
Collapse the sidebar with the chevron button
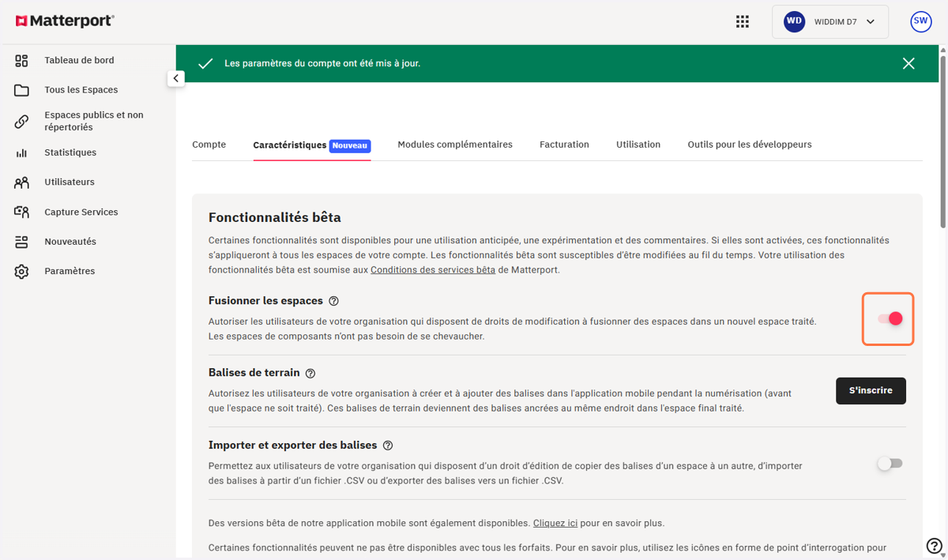pyautogui.click(x=175, y=78)
